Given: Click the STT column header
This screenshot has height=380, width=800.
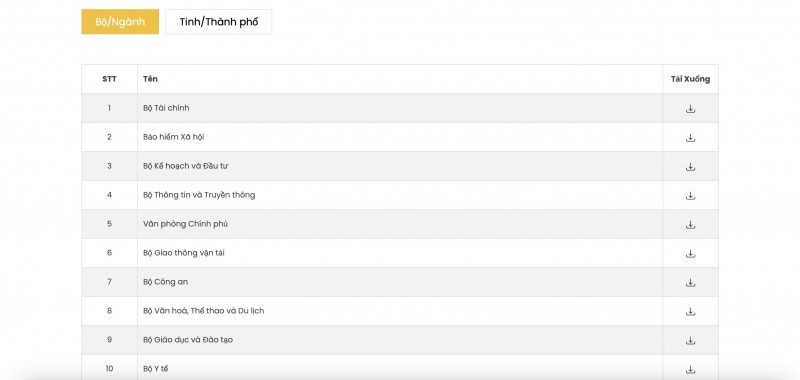Looking at the screenshot, I should pos(109,79).
